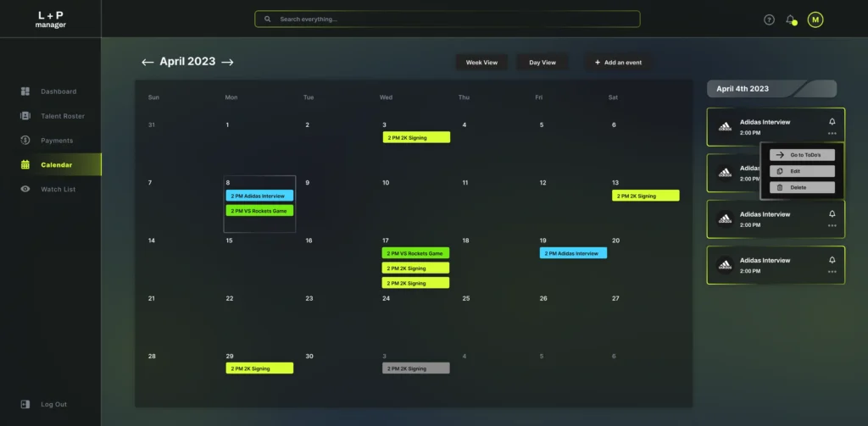The height and width of the screenshot is (426, 868).
Task: Focus the Search everything field
Action: [x=448, y=19]
